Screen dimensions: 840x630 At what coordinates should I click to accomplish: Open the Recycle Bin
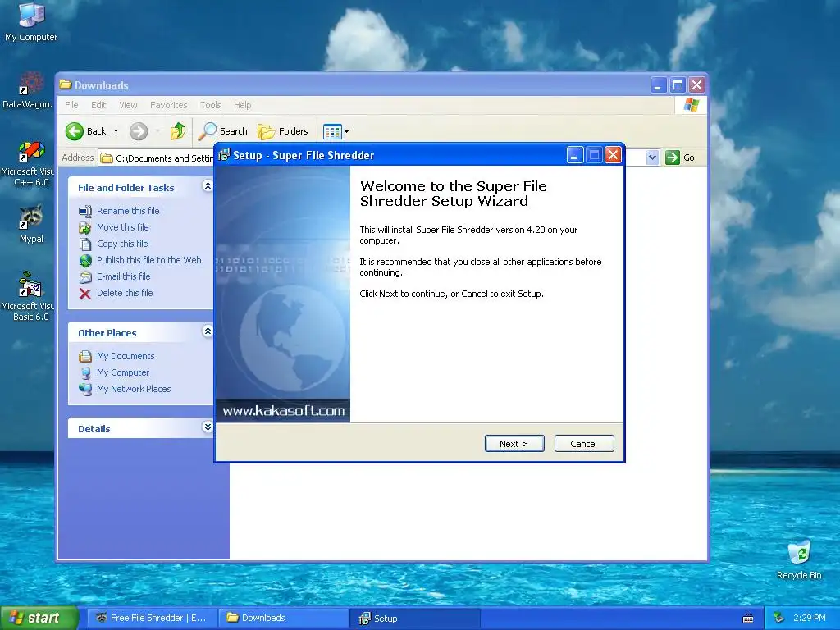pyautogui.click(x=799, y=559)
